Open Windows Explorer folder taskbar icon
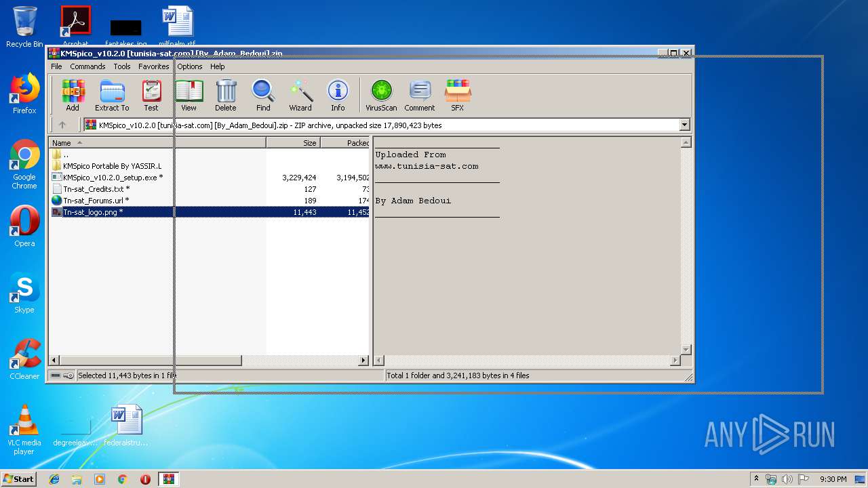 pos(77,479)
